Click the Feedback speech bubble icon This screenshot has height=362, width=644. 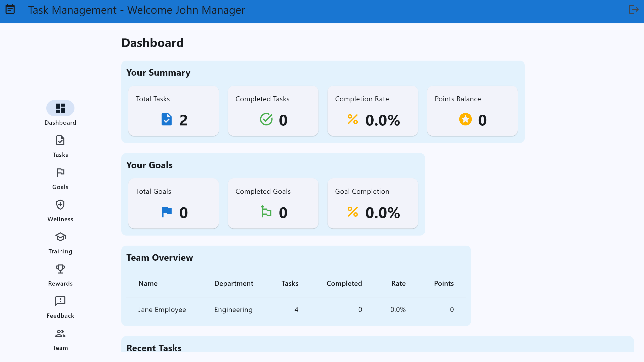pyautogui.click(x=60, y=301)
